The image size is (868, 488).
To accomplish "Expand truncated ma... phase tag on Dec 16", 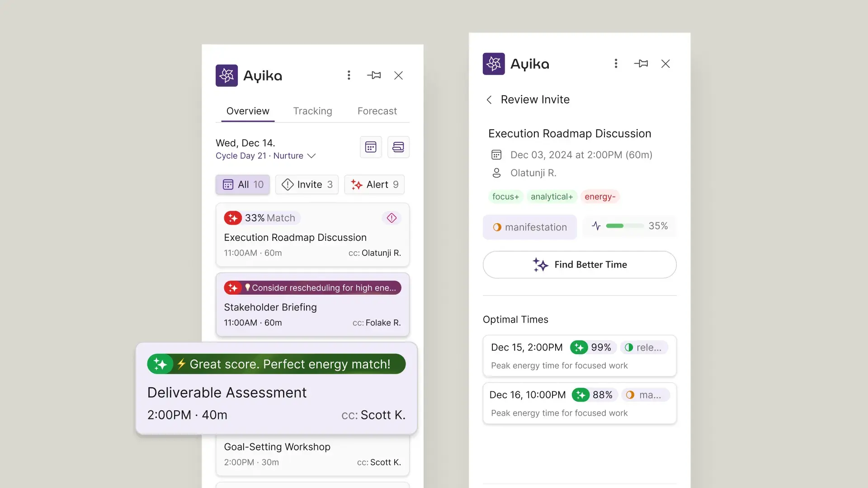I will [645, 395].
